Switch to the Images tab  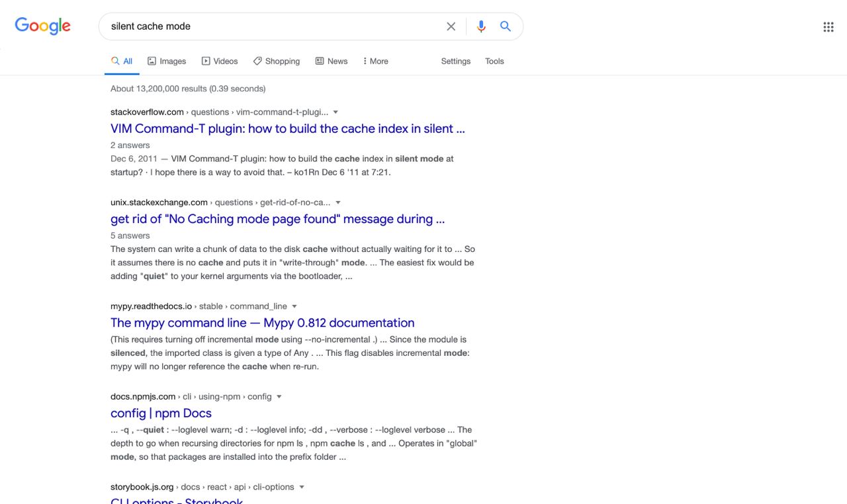coord(167,61)
